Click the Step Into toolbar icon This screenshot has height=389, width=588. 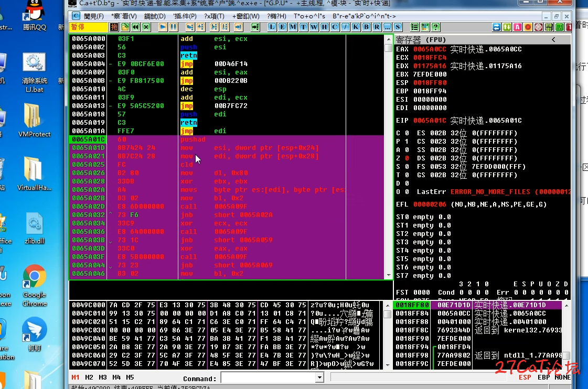click(190, 27)
